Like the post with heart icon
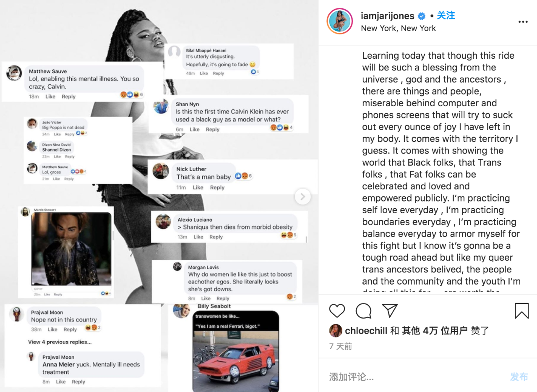Screen dimensions: 537x392 337,311
